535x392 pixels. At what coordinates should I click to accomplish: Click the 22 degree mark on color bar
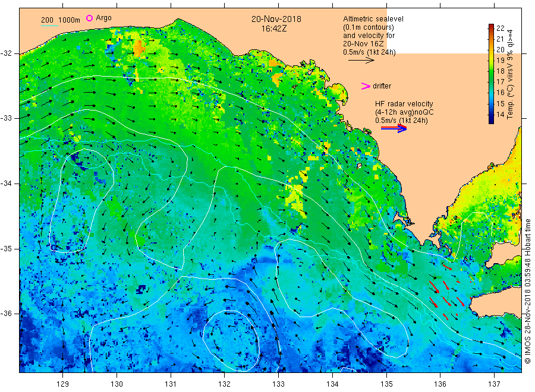[x=500, y=29]
